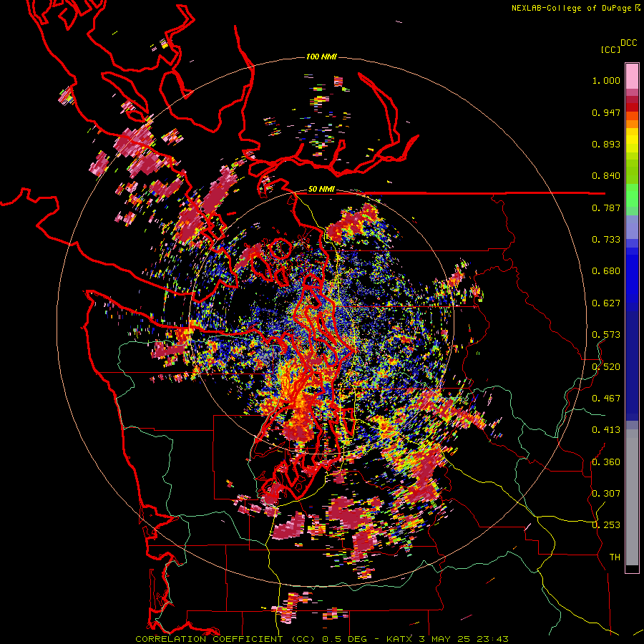The width and height of the screenshot is (644, 644).
Task: Click the DCC label above the color bar
Action: click(629, 43)
